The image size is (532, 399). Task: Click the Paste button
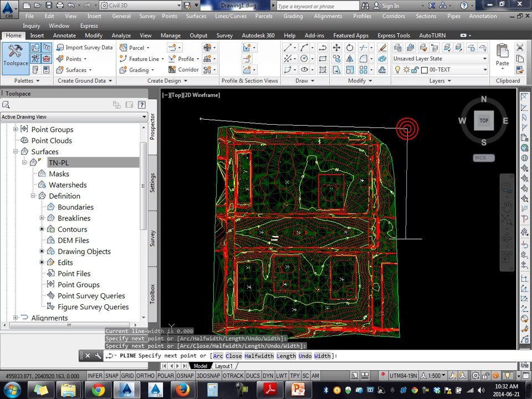(x=502, y=55)
